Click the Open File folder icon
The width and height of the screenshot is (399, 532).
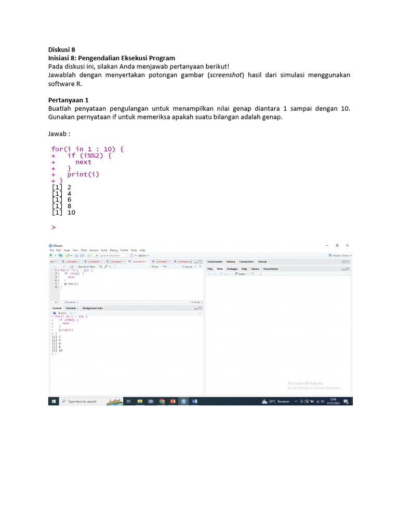(x=68, y=256)
